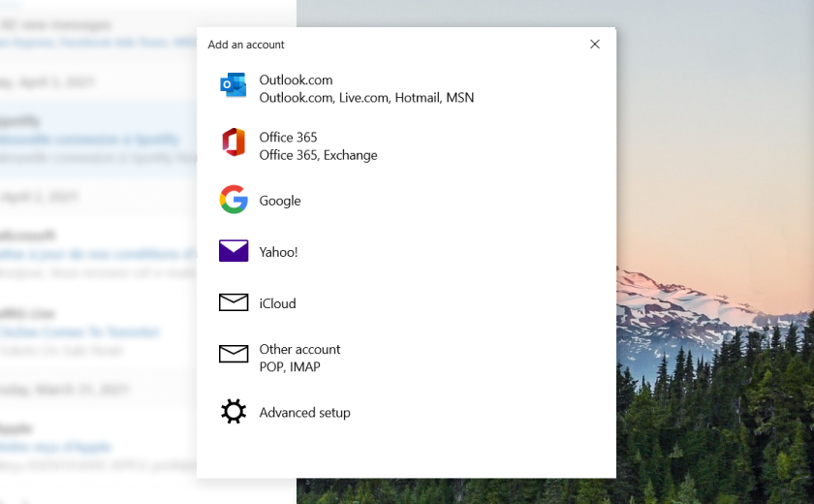Choose the Outlook.com account title
The image size is (814, 504).
tap(296, 79)
